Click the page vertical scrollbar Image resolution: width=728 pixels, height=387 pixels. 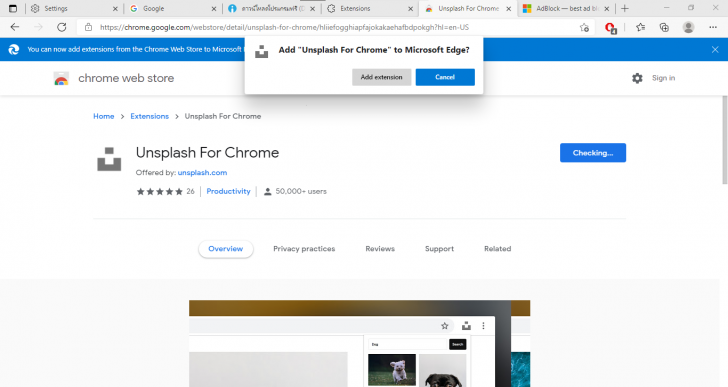point(724,140)
